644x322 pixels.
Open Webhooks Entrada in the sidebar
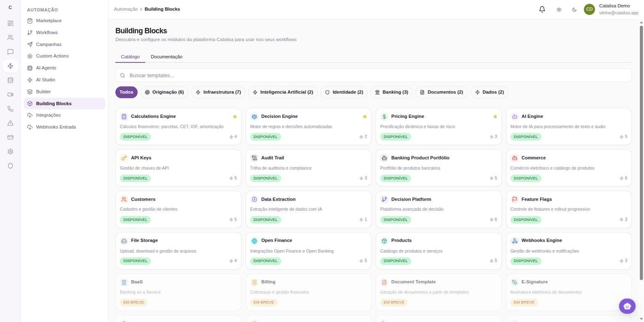pyautogui.click(x=64, y=127)
